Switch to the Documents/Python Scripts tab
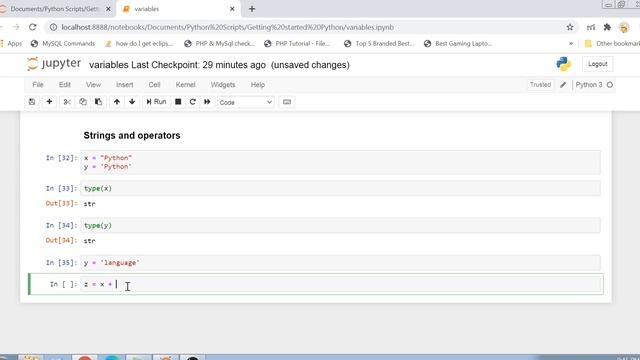This screenshot has height=360, width=640. point(54,9)
